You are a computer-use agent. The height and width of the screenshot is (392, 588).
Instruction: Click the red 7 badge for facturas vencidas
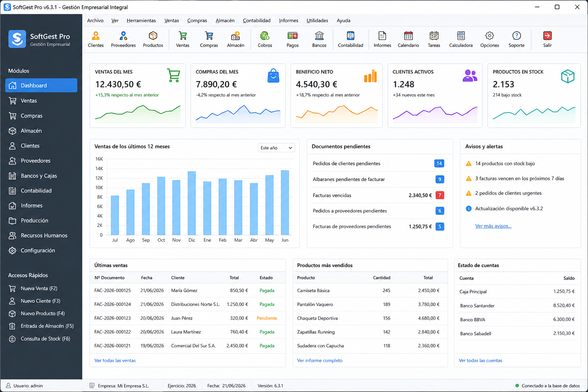(x=440, y=195)
